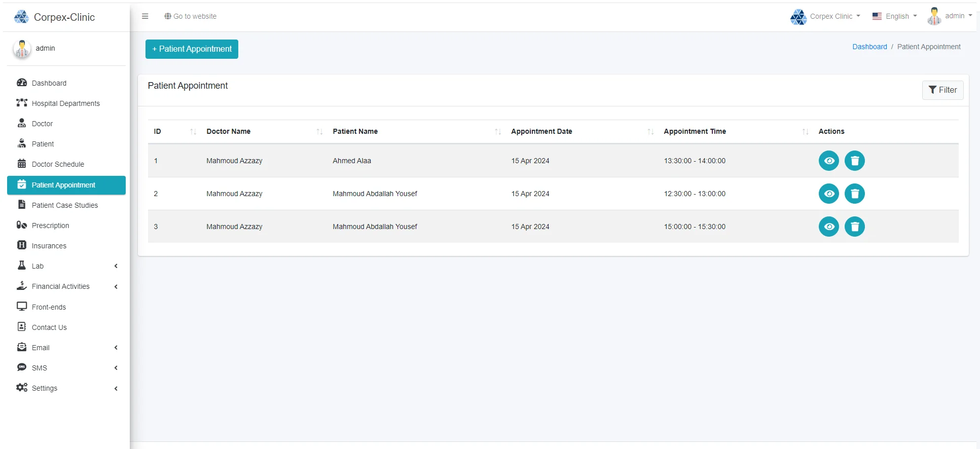View appointment details for Ahmed Alaa
The image size is (980, 449).
pos(828,161)
